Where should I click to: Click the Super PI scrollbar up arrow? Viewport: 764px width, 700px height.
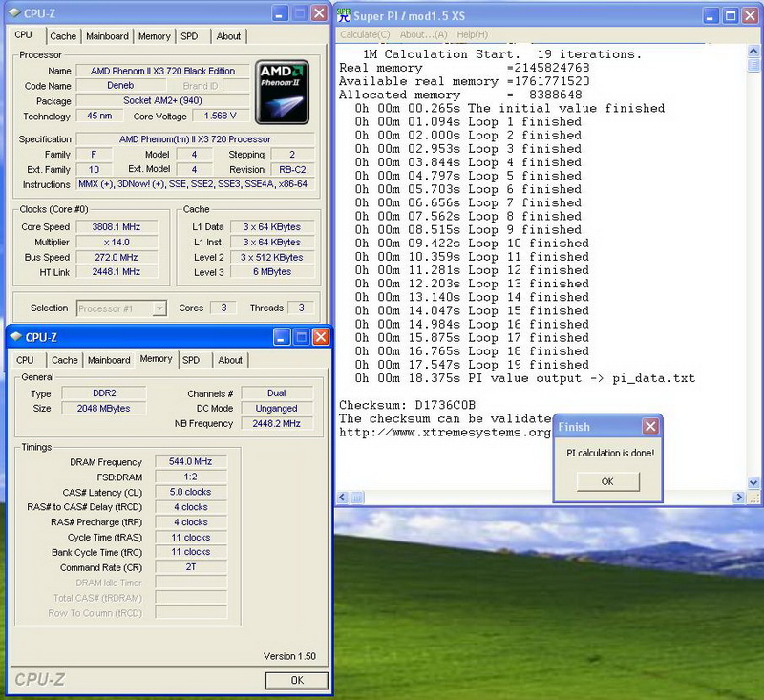pyautogui.click(x=755, y=50)
